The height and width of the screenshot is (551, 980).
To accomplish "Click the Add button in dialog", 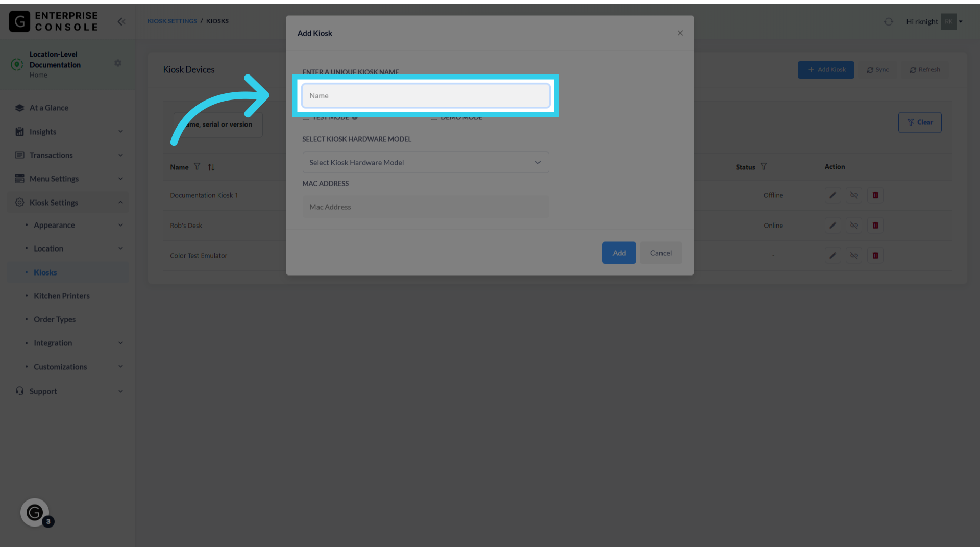I will 619,253.
